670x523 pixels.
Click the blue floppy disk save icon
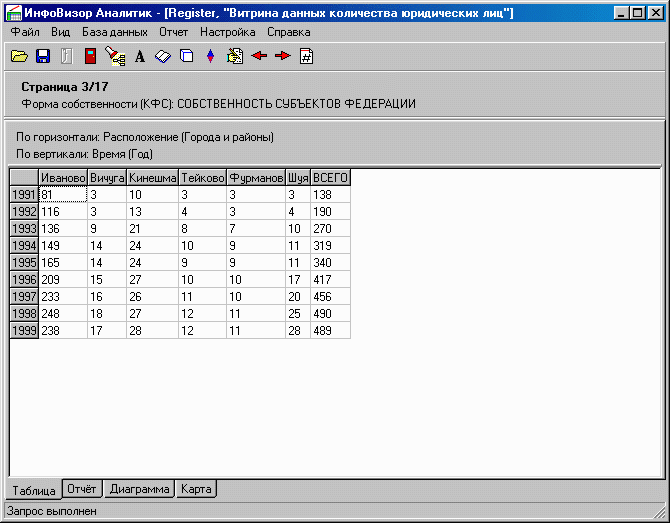coord(43,56)
